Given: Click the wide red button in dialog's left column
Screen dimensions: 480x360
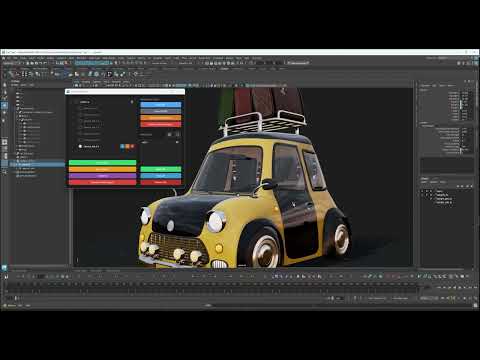Looking at the screenshot, I should [102, 182].
